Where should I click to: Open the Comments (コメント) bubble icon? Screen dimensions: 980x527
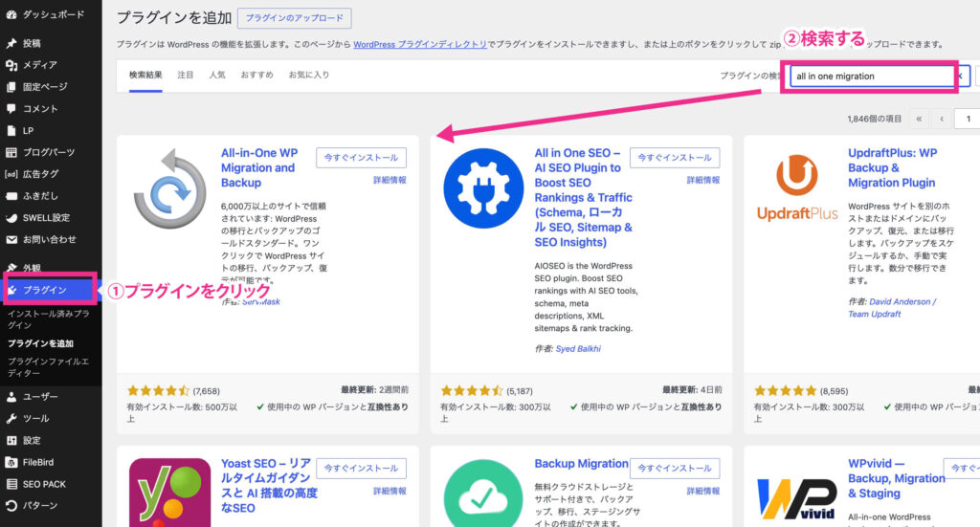[11, 109]
